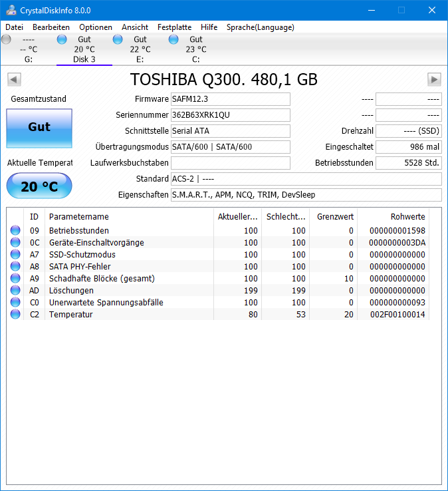Click status orb of Temperatur row
This screenshot has height=491, width=448.
[x=15, y=315]
